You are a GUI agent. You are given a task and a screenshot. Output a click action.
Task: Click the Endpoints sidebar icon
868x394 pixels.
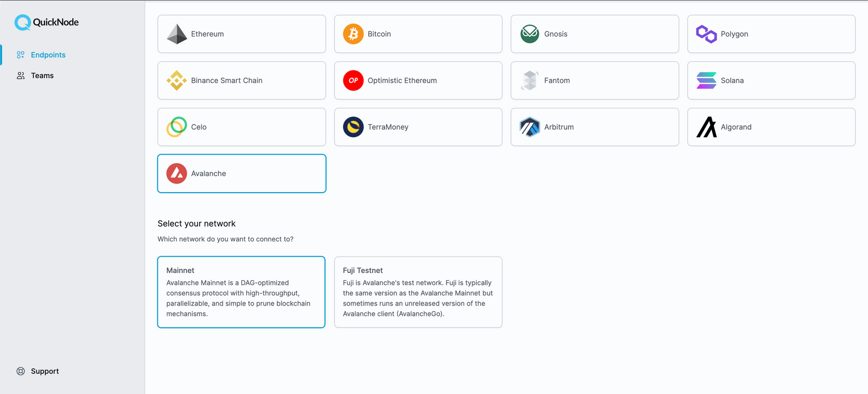(x=20, y=54)
